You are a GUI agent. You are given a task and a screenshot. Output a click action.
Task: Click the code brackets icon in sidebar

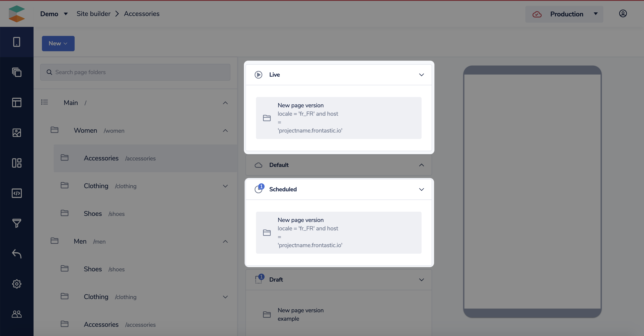point(17,193)
